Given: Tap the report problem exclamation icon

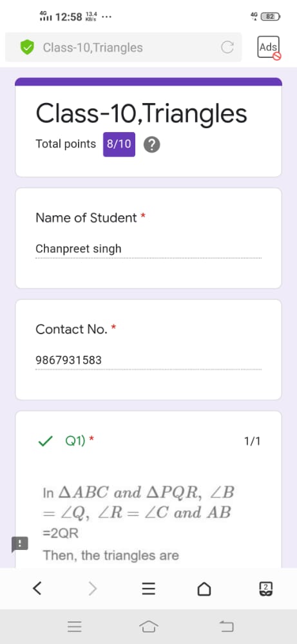Looking at the screenshot, I should click(x=19, y=545).
